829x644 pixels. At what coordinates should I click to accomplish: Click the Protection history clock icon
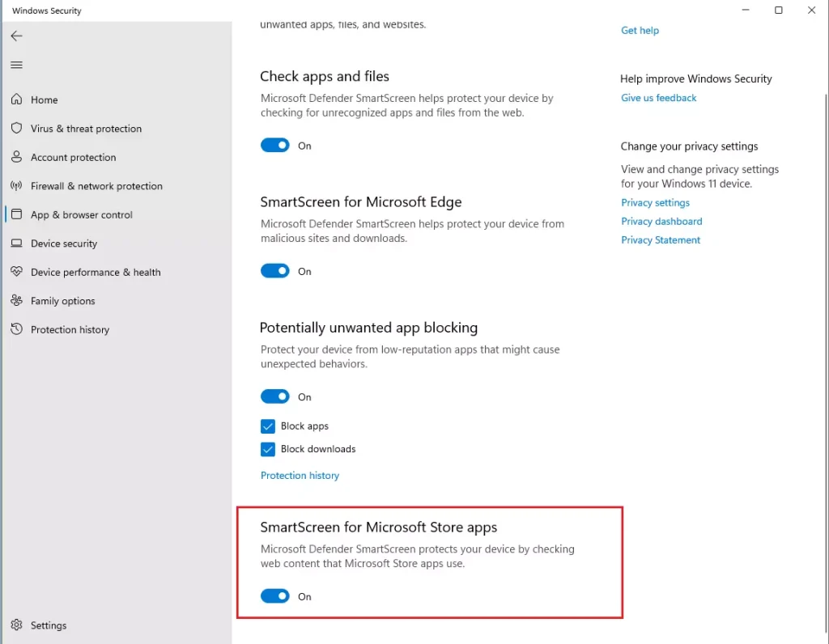point(16,329)
